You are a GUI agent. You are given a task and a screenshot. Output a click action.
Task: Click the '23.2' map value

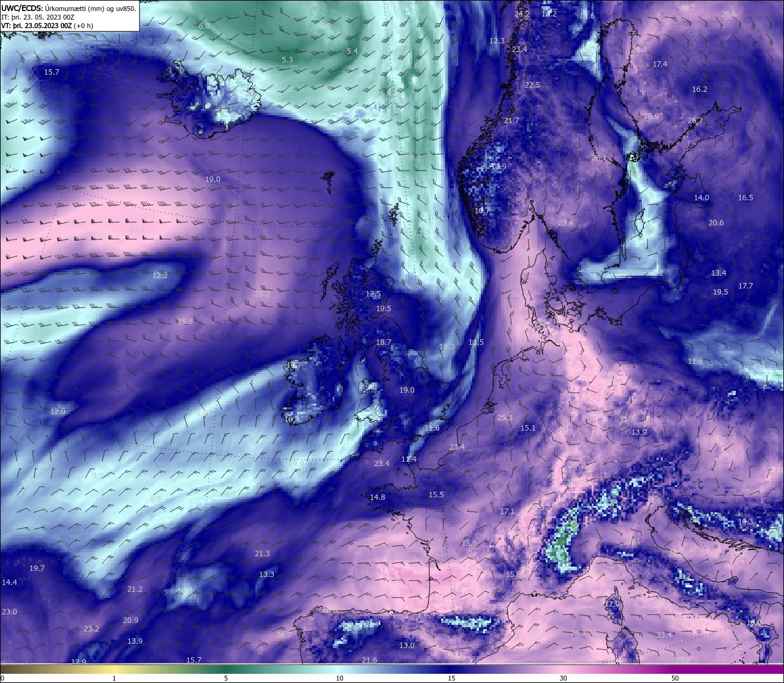pyautogui.click(x=91, y=629)
